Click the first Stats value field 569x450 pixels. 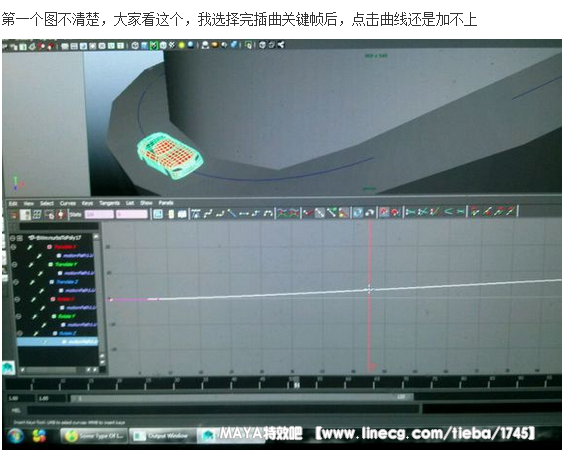coord(99,214)
